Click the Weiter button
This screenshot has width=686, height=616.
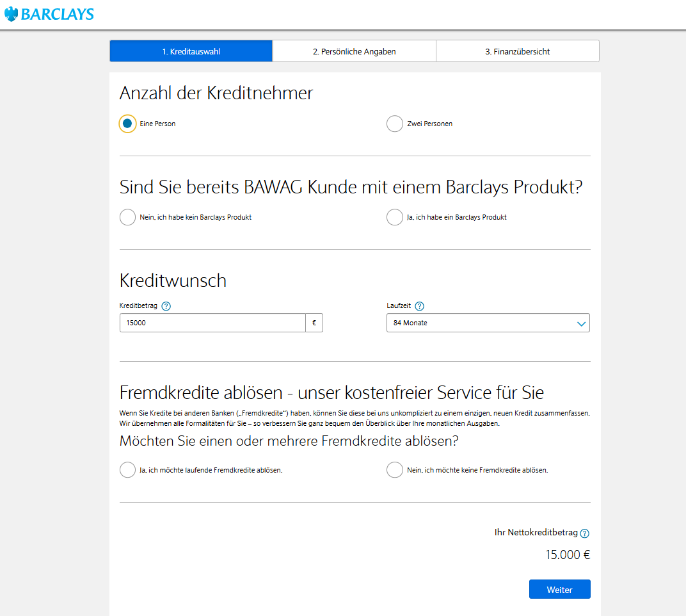[x=559, y=589]
